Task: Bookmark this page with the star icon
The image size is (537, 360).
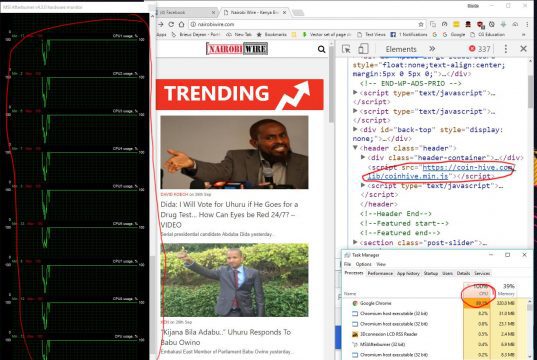Action: [421, 24]
